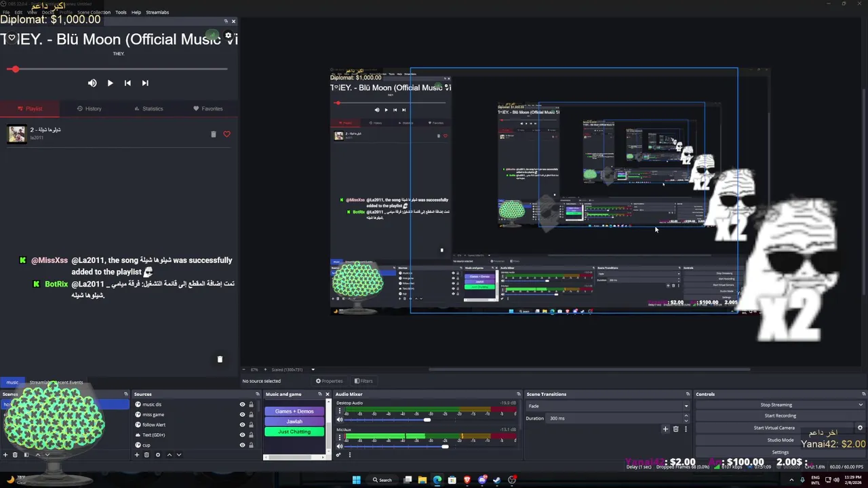Switch to the History tab
Viewport: 868px width, 488px height.
(90, 108)
